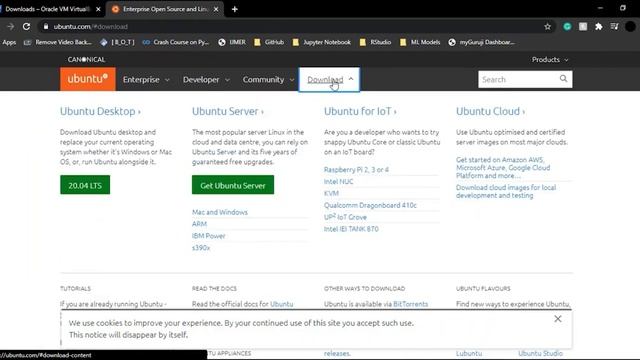The width and height of the screenshot is (640, 360).
Task: Click the Canonical logo text
Action: click(x=86, y=60)
